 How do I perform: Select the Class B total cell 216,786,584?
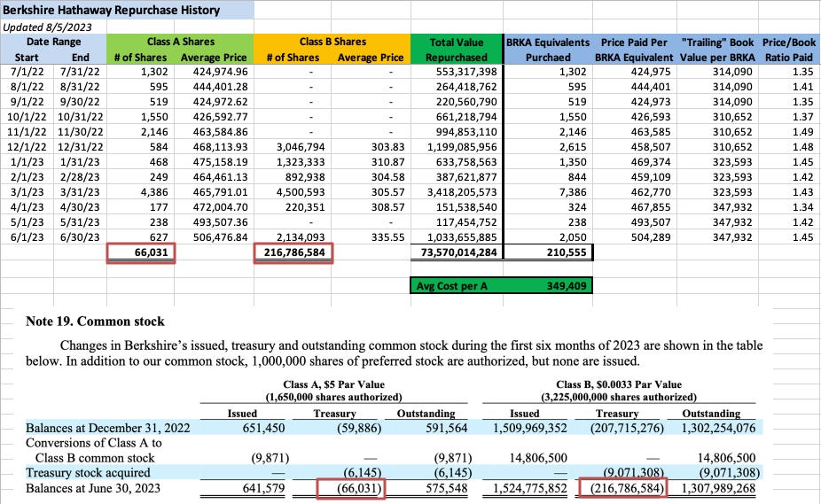(293, 252)
